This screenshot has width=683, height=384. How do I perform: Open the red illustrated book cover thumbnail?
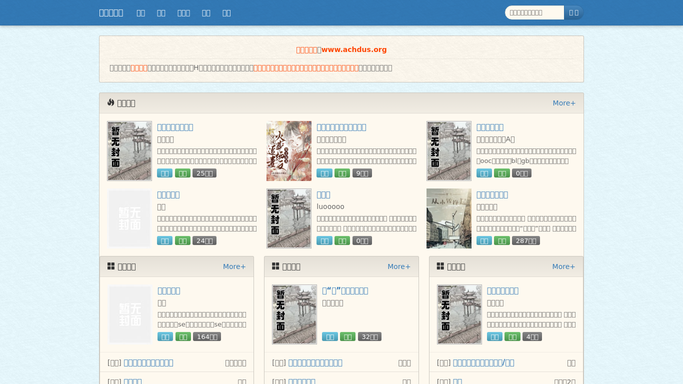(x=289, y=151)
